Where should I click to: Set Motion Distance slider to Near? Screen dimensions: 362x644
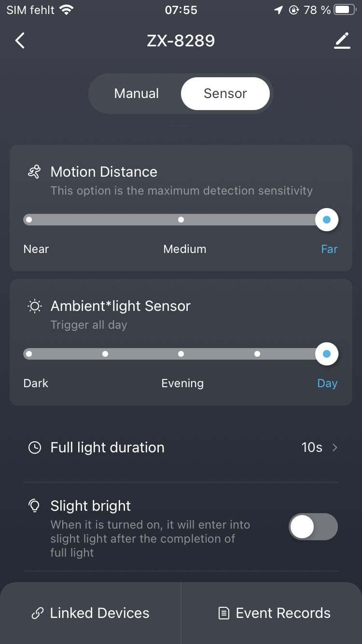(29, 220)
